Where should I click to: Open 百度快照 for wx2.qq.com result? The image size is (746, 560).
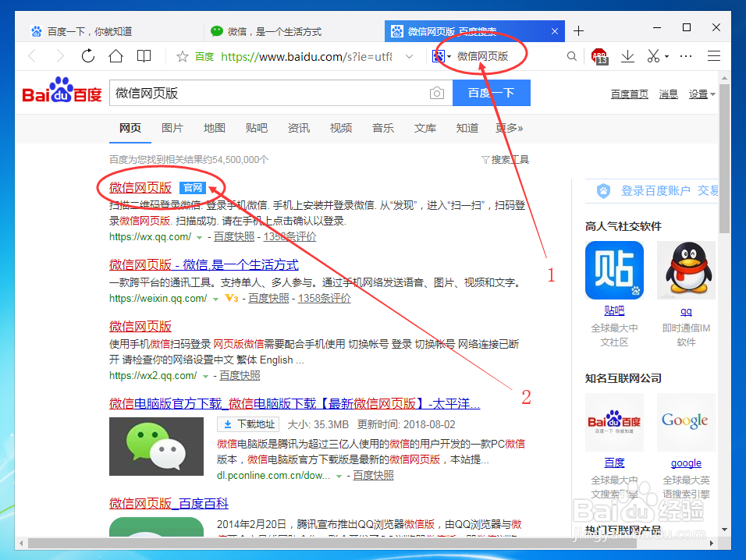click(x=240, y=376)
